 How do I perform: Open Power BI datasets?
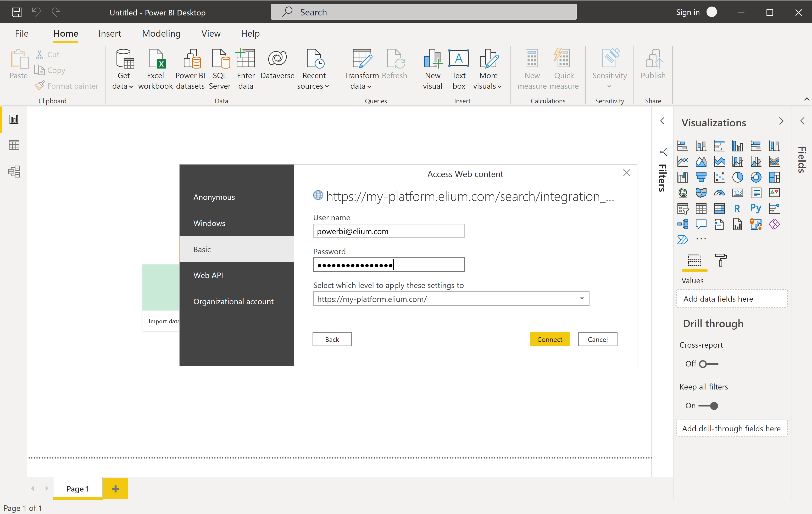(191, 69)
